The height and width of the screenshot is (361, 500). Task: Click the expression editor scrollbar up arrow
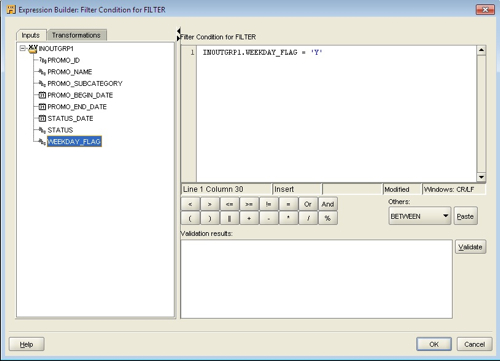481,51
